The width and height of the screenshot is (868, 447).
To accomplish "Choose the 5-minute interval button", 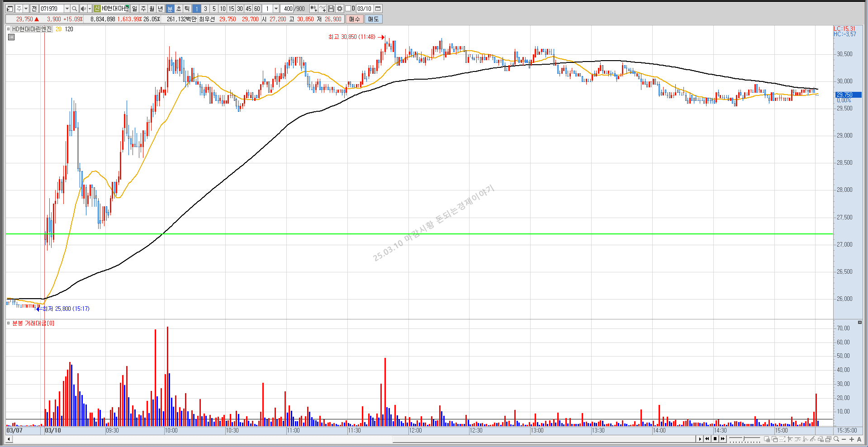I will coord(214,9).
